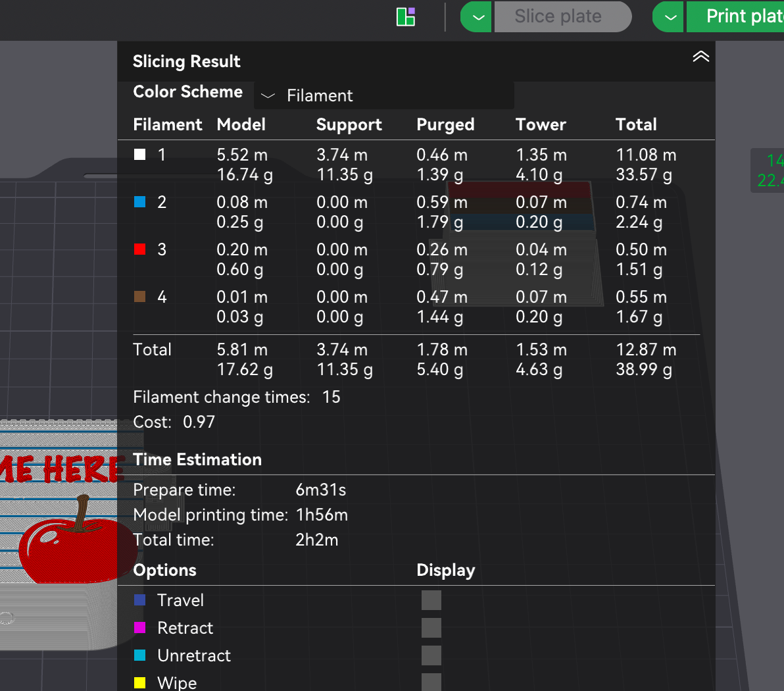Viewport: 784px width, 691px height.
Task: Collapse the Slicing Result panel
Action: point(700,57)
